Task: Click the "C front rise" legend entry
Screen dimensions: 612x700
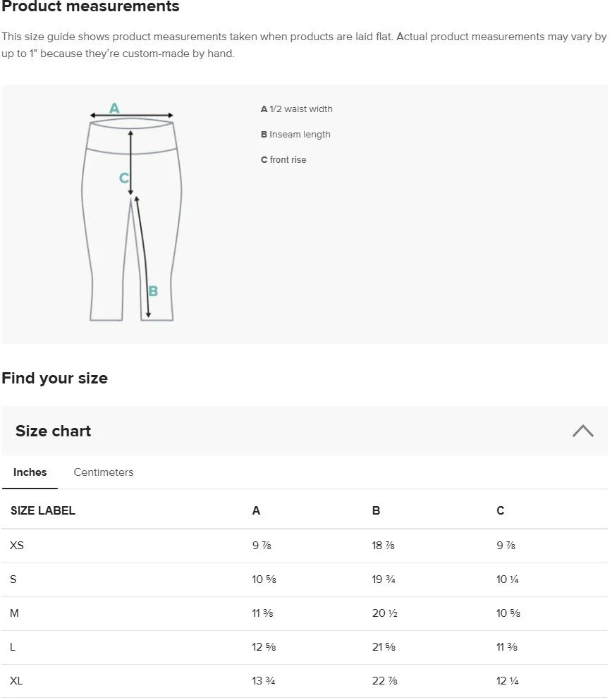Action: [283, 160]
